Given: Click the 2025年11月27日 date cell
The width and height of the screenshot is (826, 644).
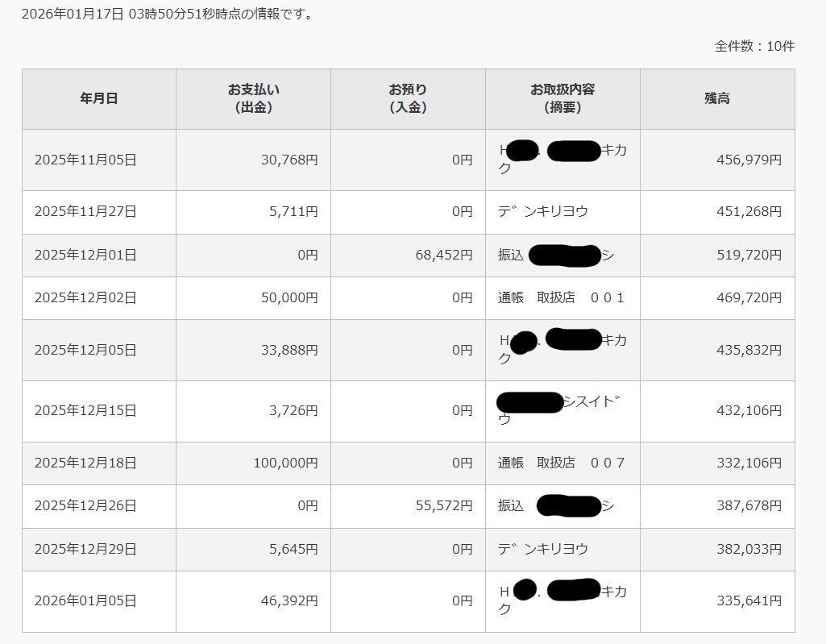Looking at the screenshot, I should (x=85, y=211).
